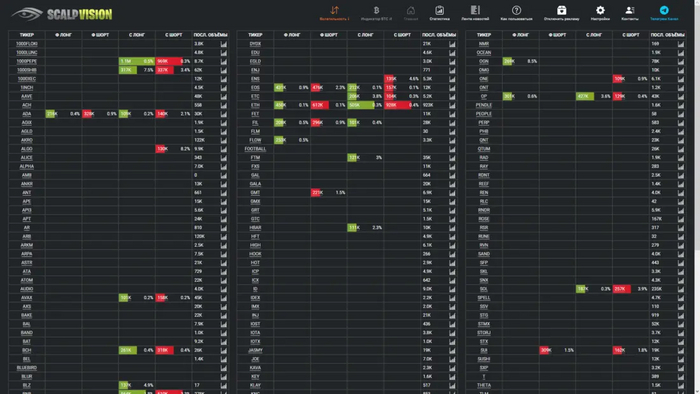Open the FLOW ticker link
The width and height of the screenshot is (700, 394).
pyautogui.click(x=255, y=140)
